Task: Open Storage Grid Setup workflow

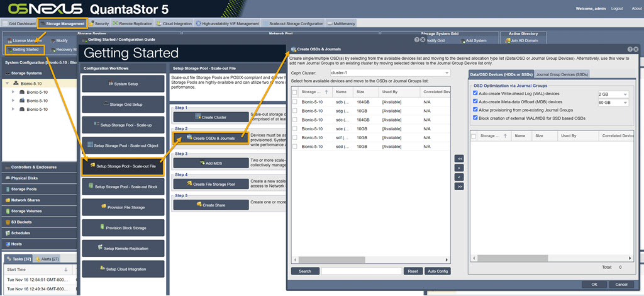Action: coord(123,104)
